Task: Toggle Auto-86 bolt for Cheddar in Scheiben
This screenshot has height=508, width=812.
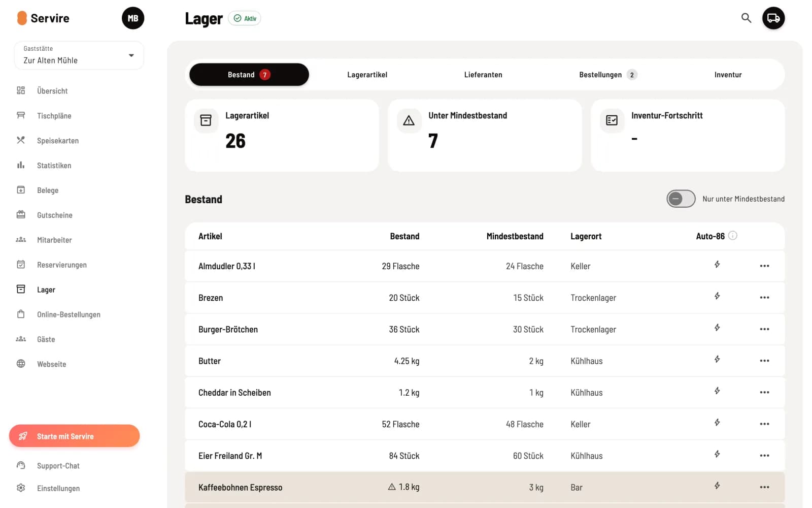Action: coord(717,391)
